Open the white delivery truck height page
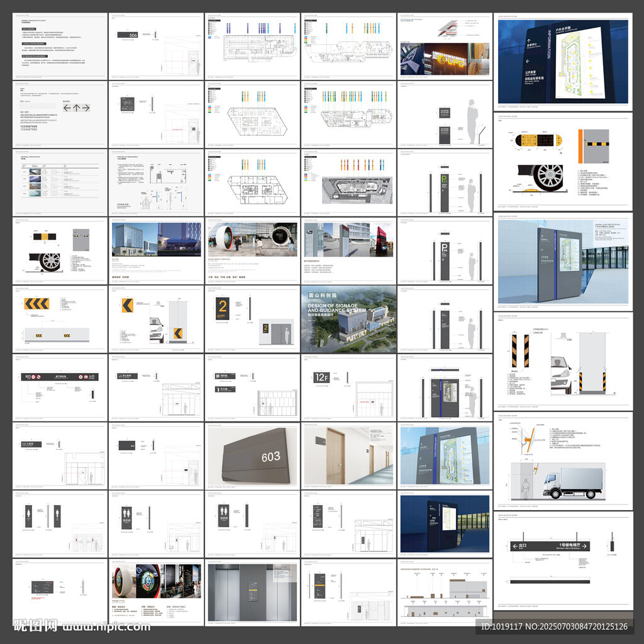The width and height of the screenshot is (644, 644). [x=563, y=460]
